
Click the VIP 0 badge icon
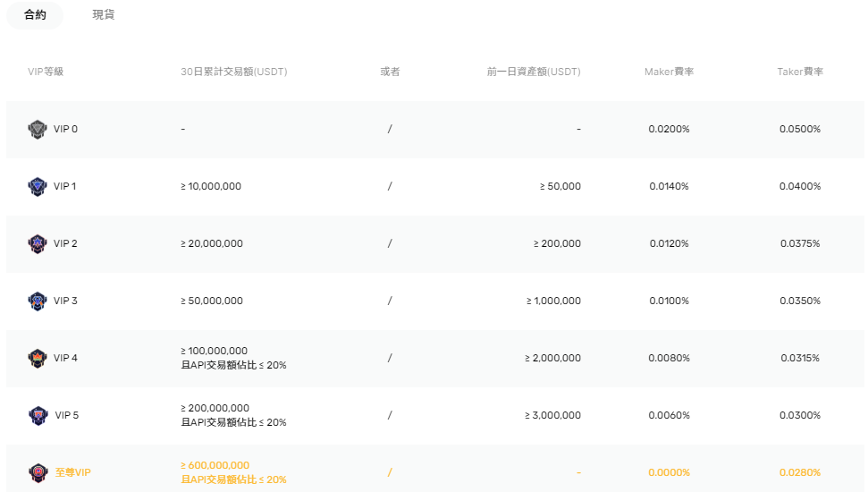pos(37,129)
